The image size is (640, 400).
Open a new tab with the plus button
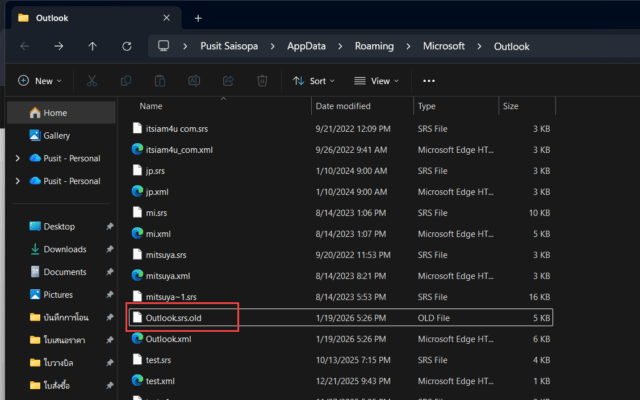click(198, 18)
